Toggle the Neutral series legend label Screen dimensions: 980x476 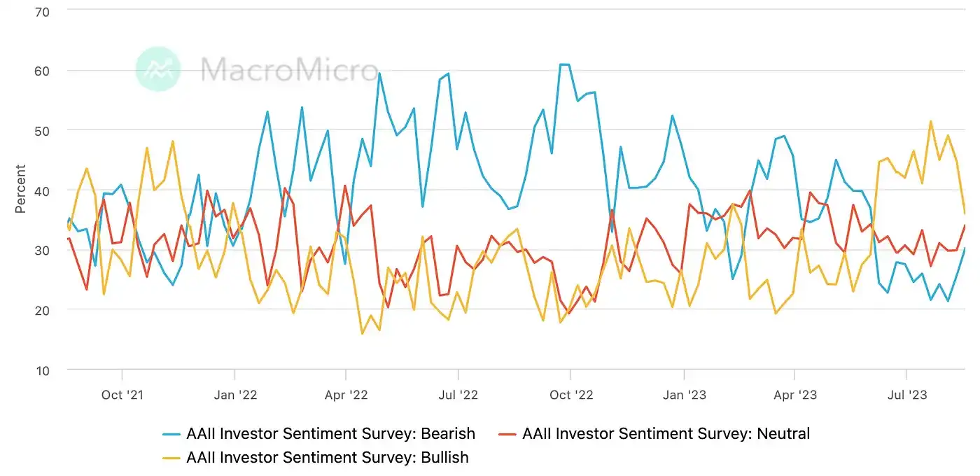point(666,434)
